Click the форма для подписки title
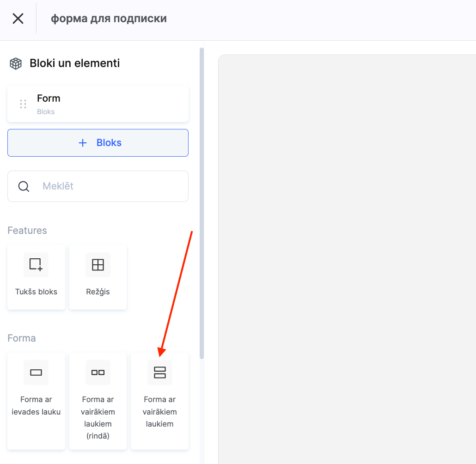 pyautogui.click(x=109, y=18)
